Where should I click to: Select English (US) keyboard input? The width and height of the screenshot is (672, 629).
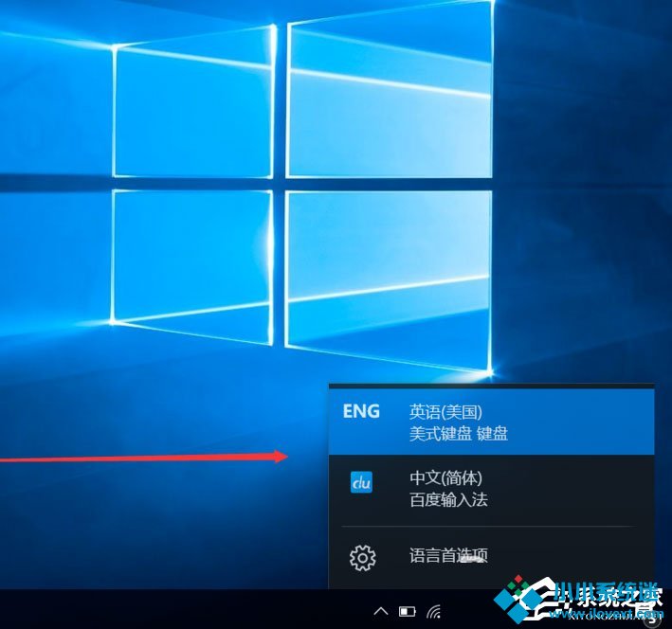(491, 422)
